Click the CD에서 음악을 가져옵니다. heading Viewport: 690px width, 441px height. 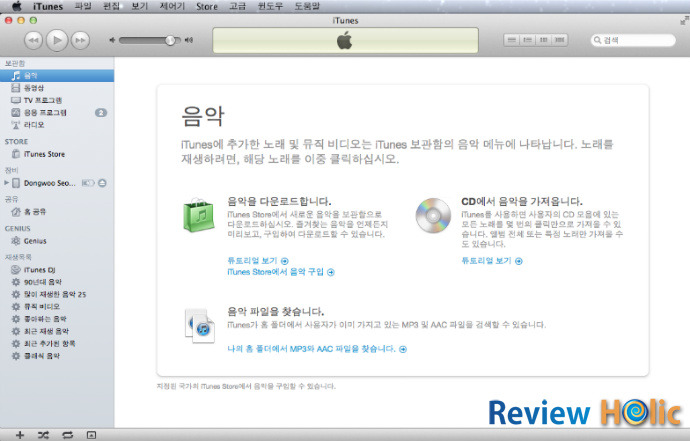[x=522, y=201]
